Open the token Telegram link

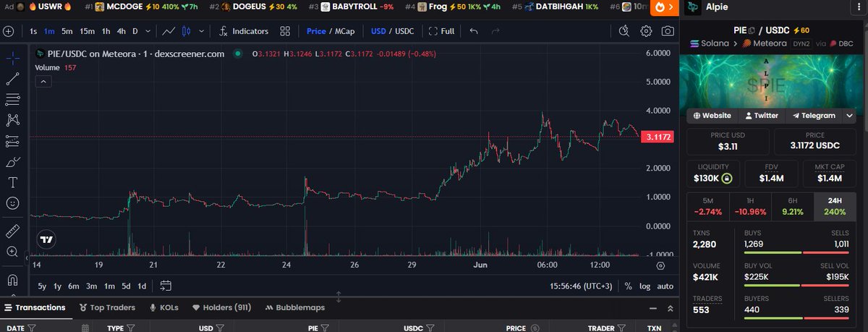(814, 115)
